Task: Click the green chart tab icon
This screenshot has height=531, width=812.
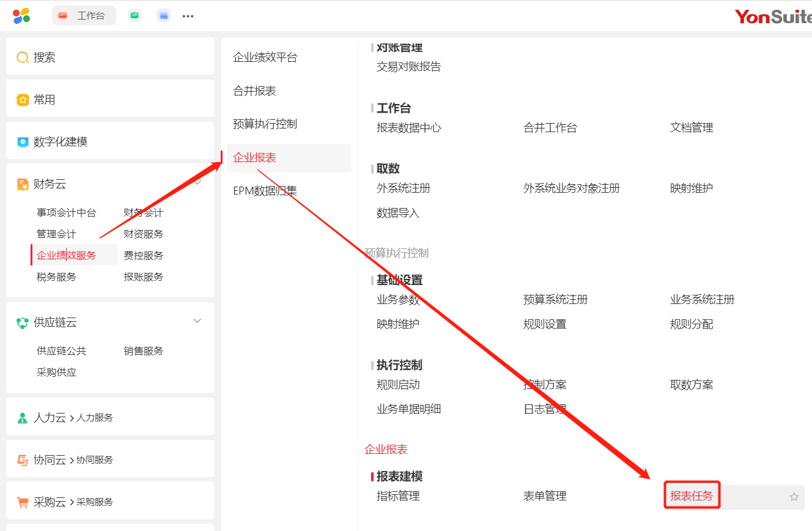Action: point(135,16)
